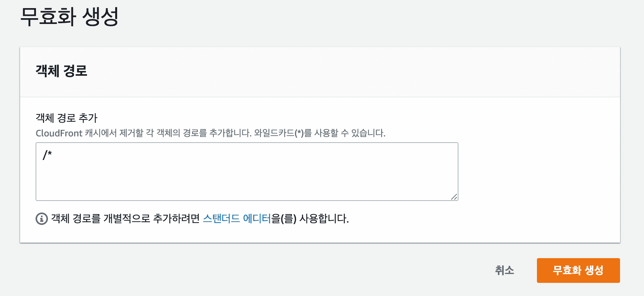644x296 pixels.
Task: Click the 객체 경로를 개별적으로 추가하려면 text
Action: (x=125, y=219)
